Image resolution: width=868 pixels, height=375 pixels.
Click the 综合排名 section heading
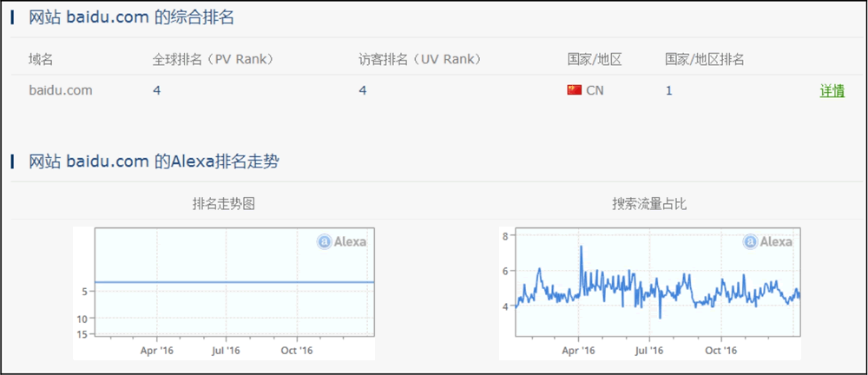(131, 17)
